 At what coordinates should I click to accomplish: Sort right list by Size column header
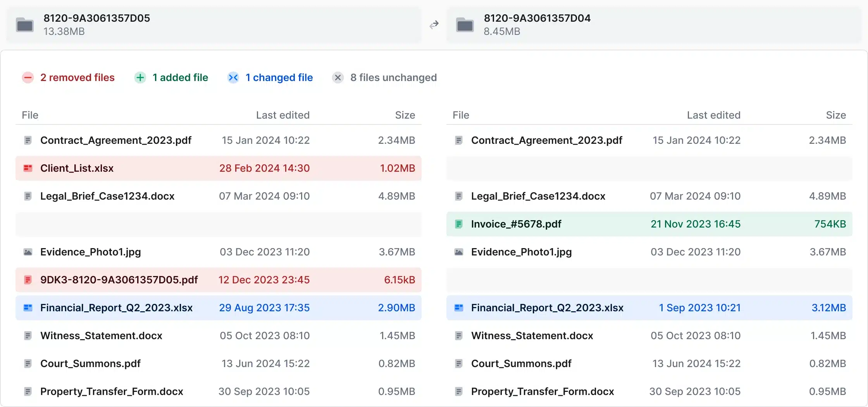click(x=835, y=115)
